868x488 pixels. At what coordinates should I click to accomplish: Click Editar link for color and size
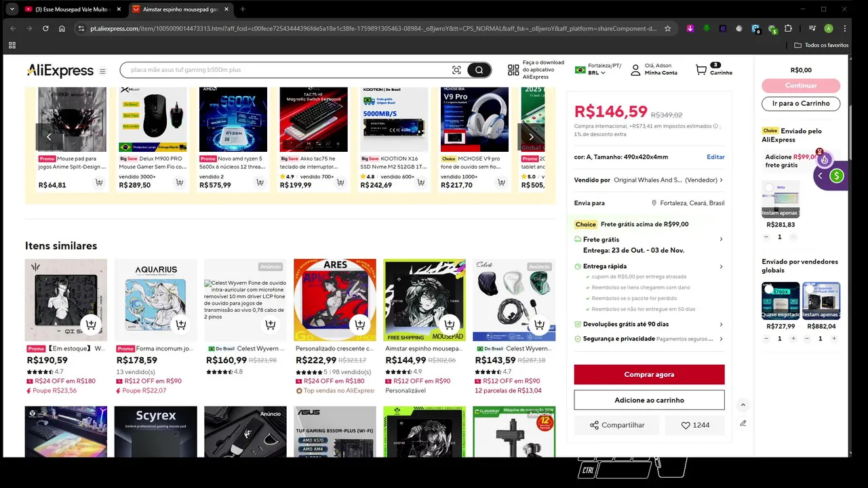[x=715, y=157]
